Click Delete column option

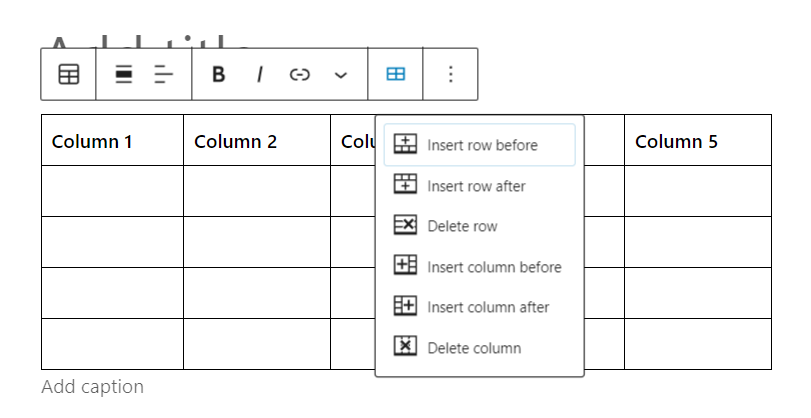pyautogui.click(x=473, y=348)
